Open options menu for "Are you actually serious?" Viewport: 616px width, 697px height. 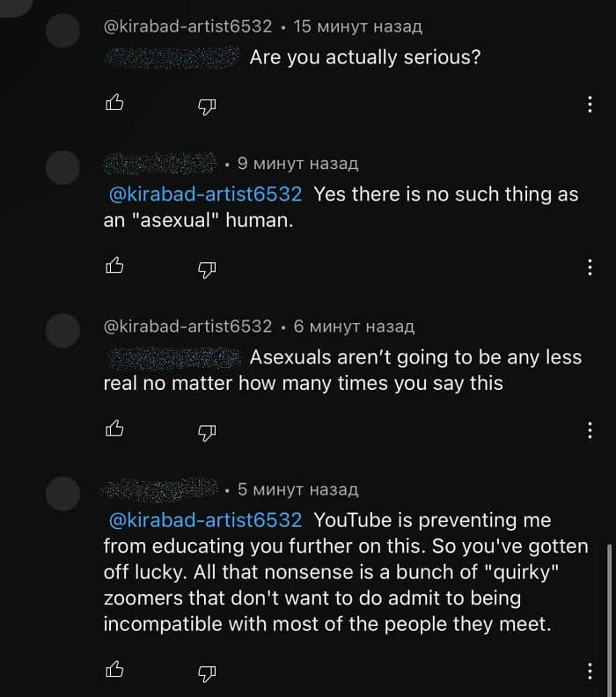590,105
